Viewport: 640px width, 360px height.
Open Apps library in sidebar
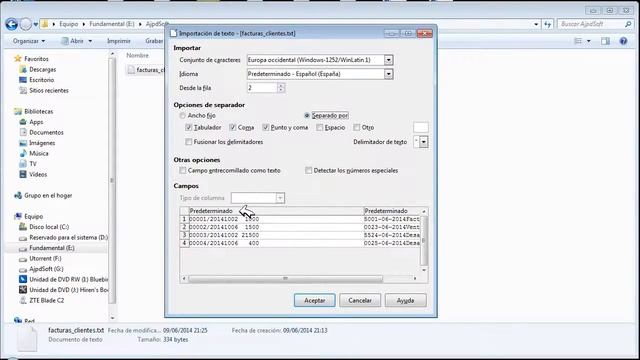36,122
